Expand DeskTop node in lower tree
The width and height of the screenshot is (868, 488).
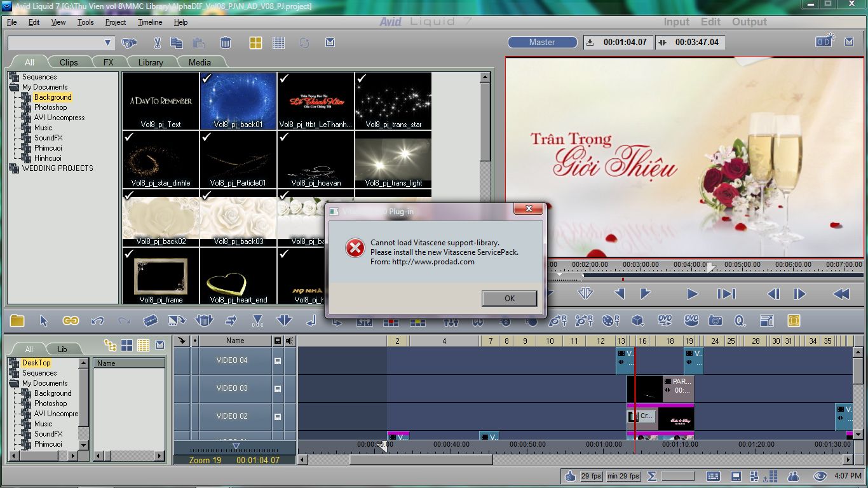tap(14, 363)
